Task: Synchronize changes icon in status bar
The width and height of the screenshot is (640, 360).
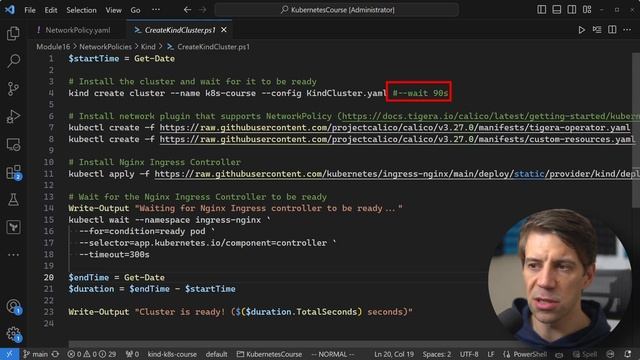Action: 56,354
